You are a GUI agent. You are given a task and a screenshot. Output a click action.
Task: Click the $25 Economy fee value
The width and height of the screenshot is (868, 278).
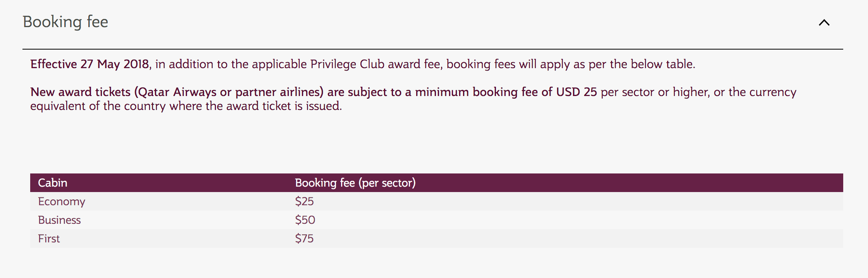[x=304, y=201]
